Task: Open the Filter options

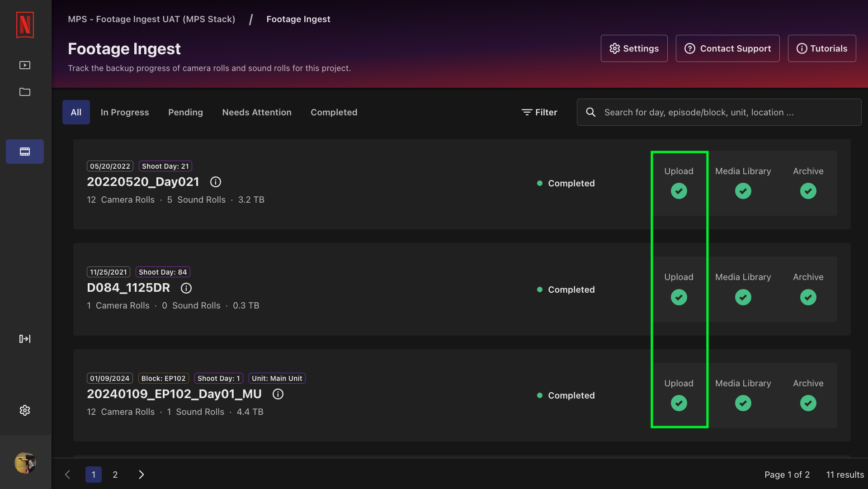Action: click(539, 112)
